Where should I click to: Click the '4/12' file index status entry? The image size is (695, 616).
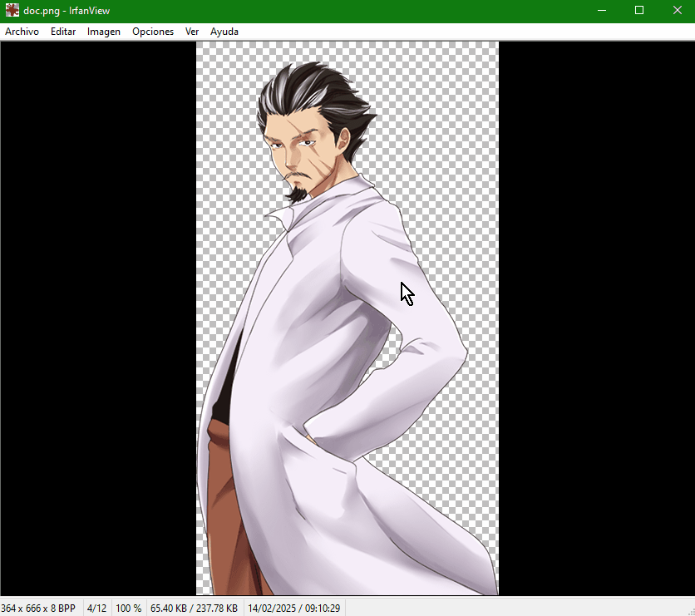[96, 608]
